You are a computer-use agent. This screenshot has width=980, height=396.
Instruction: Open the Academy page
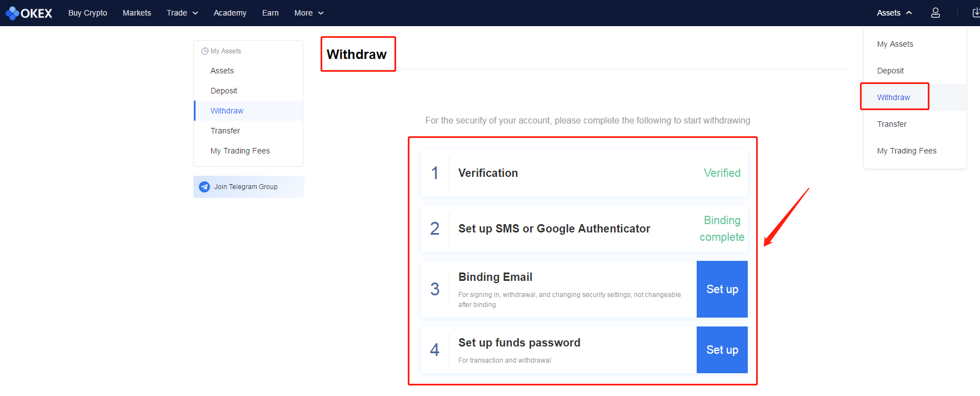230,13
